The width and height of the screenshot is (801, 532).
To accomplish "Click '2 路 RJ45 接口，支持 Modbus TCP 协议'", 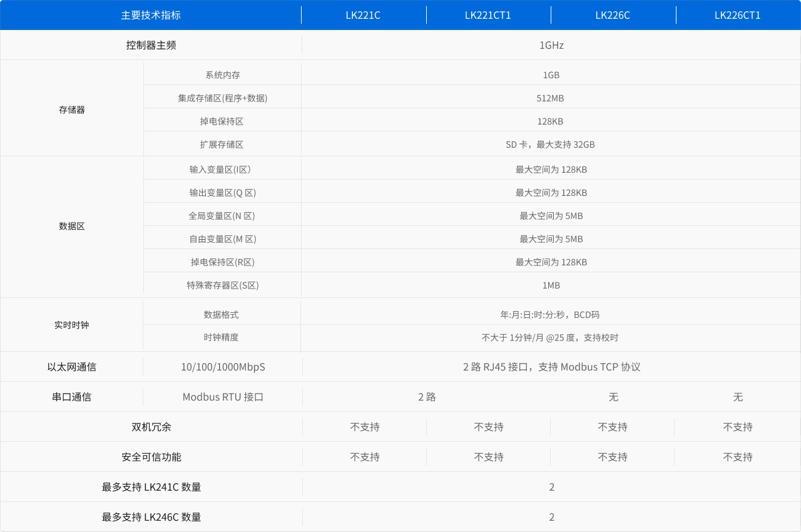I will [x=551, y=367].
